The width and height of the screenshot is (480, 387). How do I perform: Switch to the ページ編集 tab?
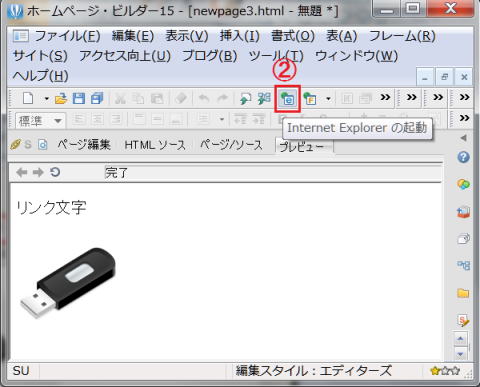pyautogui.click(x=84, y=145)
